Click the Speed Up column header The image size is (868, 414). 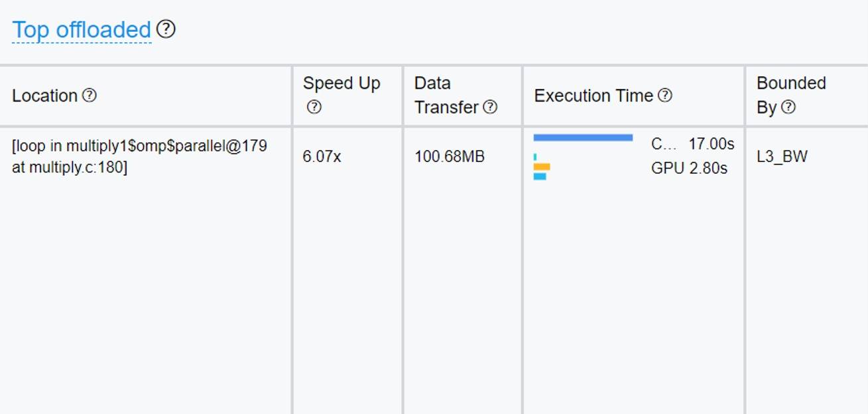point(341,84)
